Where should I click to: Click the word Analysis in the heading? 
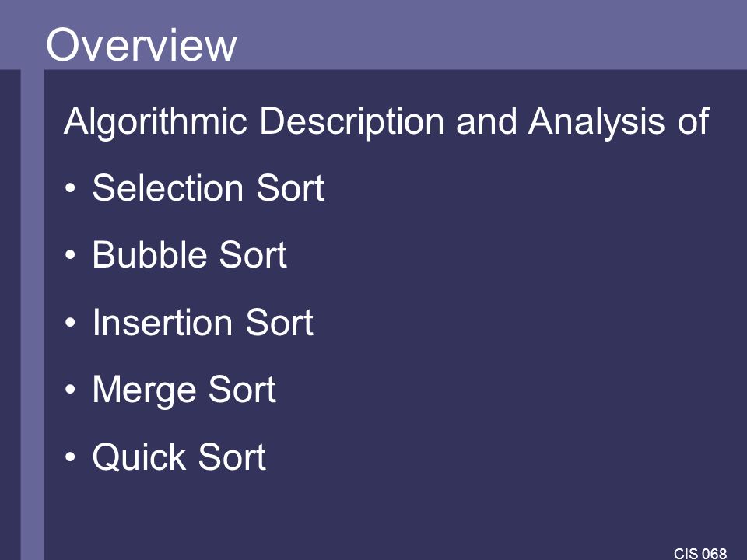point(596,122)
